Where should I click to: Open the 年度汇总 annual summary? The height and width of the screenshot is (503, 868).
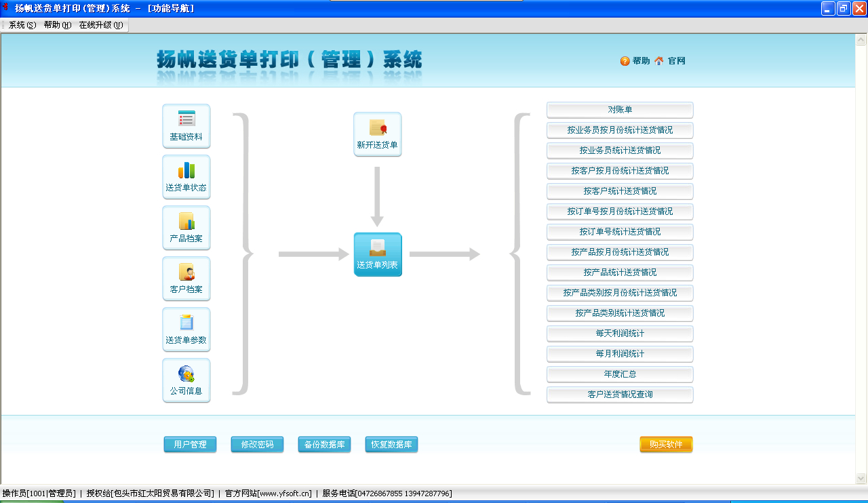point(620,374)
